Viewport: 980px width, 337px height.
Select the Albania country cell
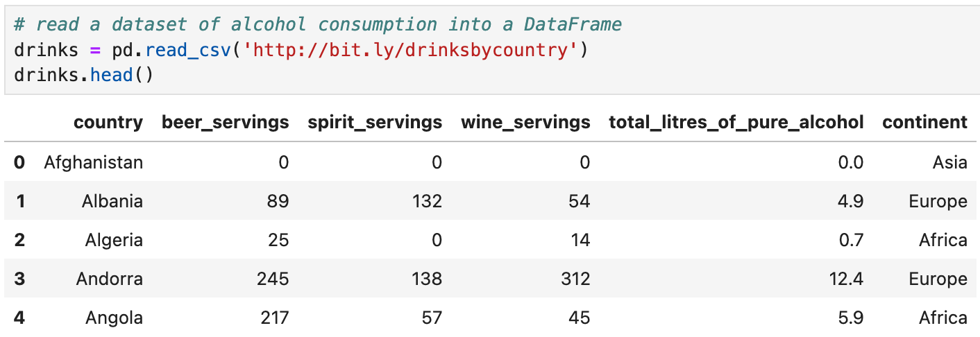pos(112,202)
